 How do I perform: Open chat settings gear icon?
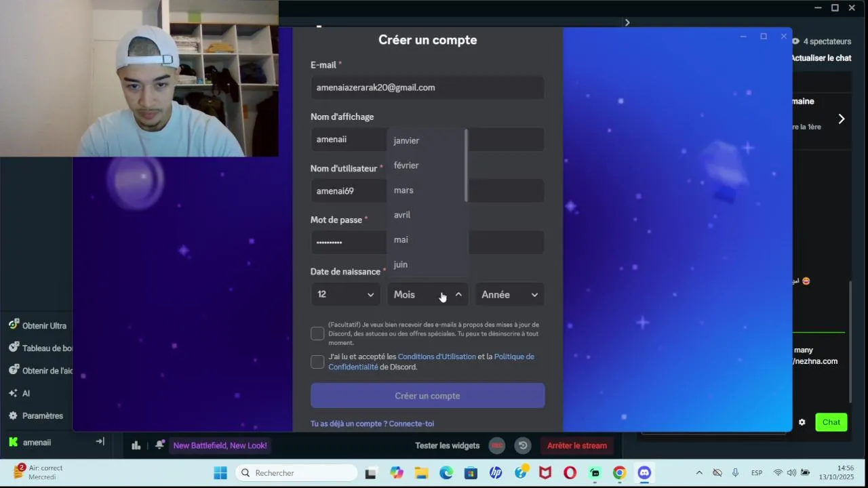pyautogui.click(x=802, y=422)
